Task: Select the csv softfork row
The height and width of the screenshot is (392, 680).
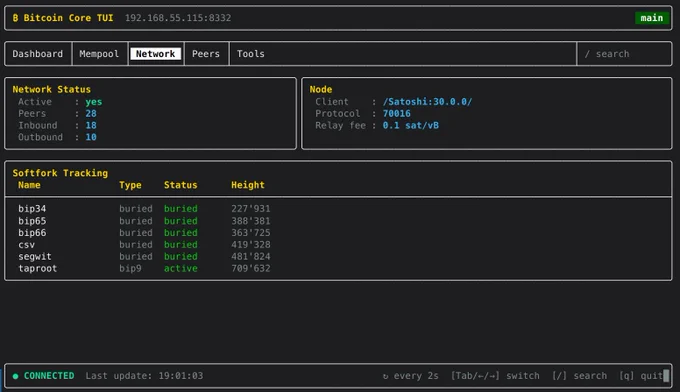Action: [338, 245]
